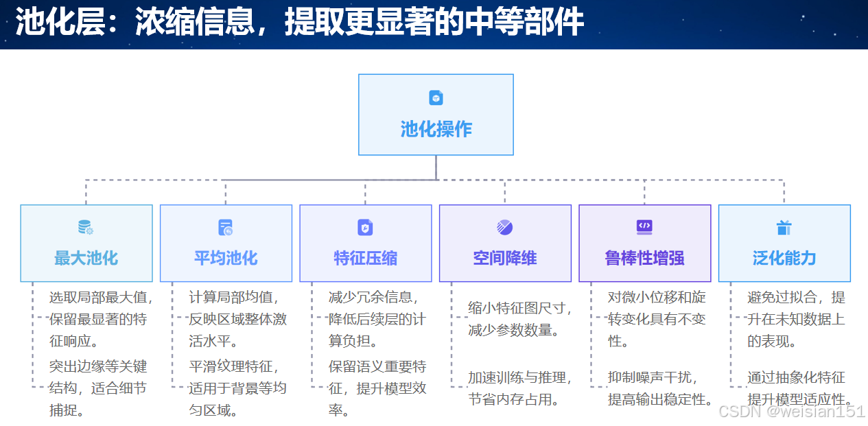
Task: Click the 池化操作 root node button
Action: [436, 115]
